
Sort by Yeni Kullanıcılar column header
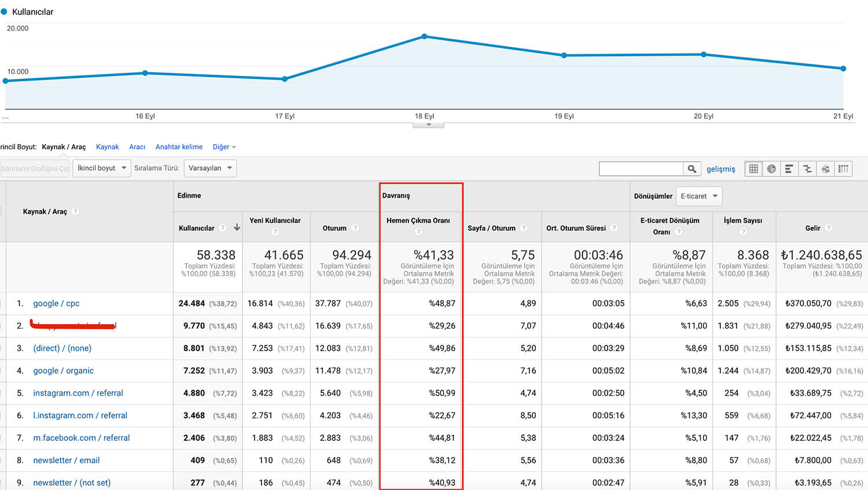pos(275,220)
